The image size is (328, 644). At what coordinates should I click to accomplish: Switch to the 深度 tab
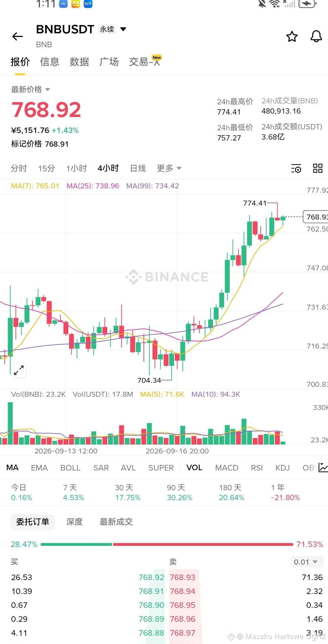tap(75, 522)
